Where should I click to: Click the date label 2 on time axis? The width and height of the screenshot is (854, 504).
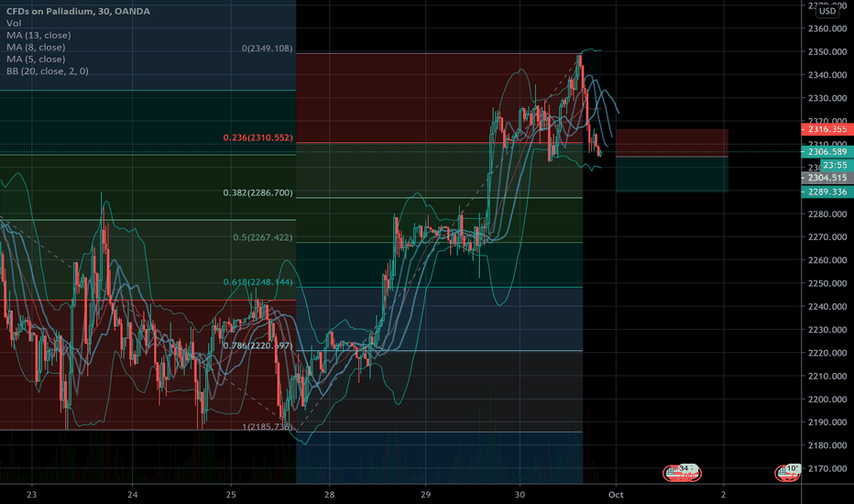click(723, 495)
